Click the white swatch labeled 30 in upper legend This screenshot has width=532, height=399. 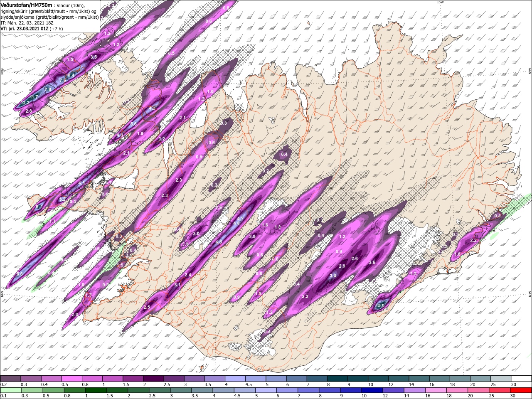pyautogui.click(x=521, y=379)
